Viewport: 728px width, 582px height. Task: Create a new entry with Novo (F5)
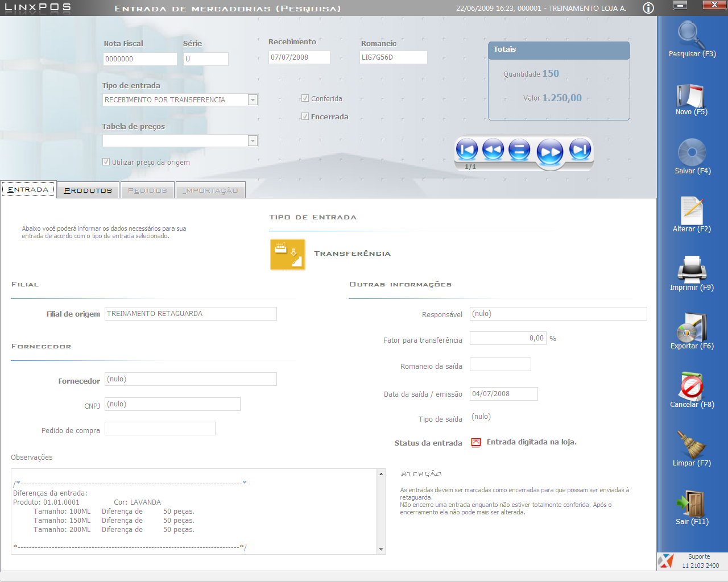click(690, 95)
